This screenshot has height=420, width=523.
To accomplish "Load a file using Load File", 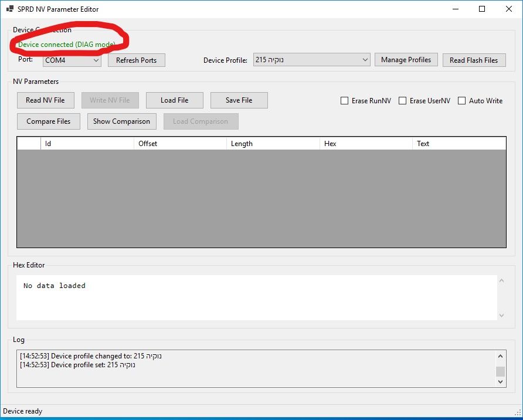I will coord(174,100).
